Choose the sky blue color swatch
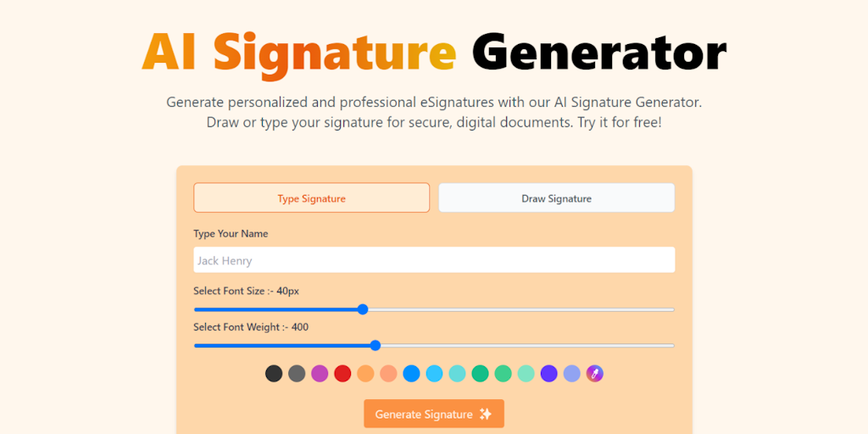 coord(434,373)
